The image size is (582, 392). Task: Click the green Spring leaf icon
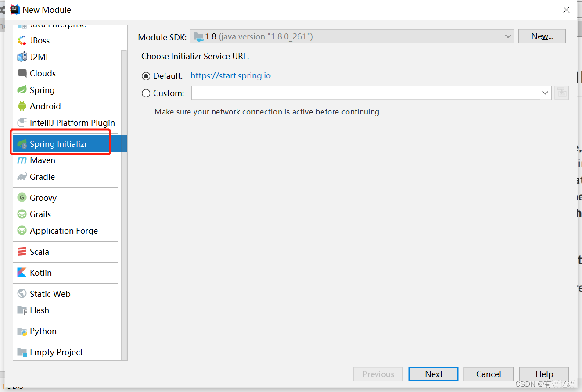tap(22, 90)
